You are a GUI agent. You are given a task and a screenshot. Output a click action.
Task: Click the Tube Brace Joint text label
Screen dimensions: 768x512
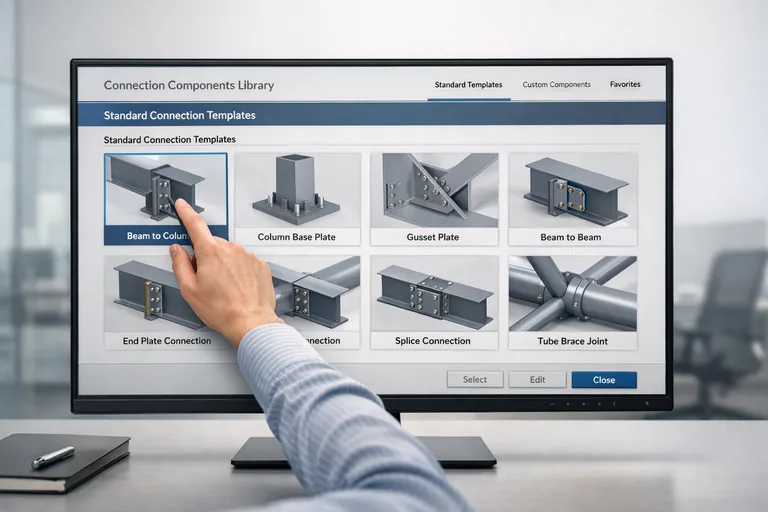click(571, 341)
